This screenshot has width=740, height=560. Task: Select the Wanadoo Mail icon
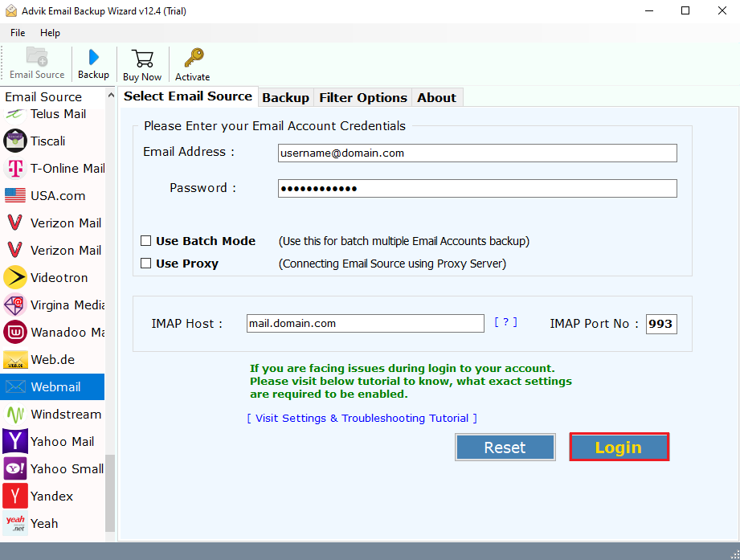pyautogui.click(x=15, y=332)
